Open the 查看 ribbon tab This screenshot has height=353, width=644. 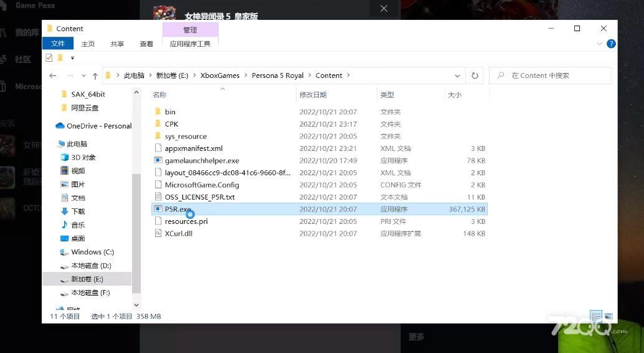click(x=146, y=44)
